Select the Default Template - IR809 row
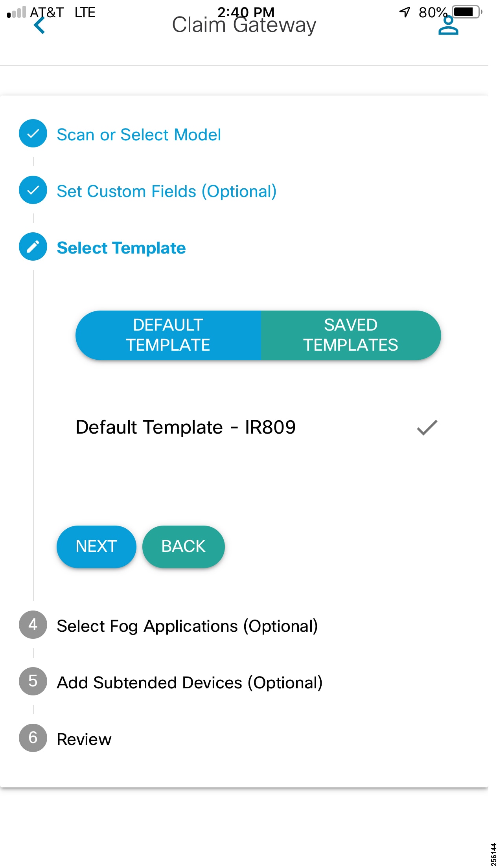The image size is (497, 868). click(186, 428)
